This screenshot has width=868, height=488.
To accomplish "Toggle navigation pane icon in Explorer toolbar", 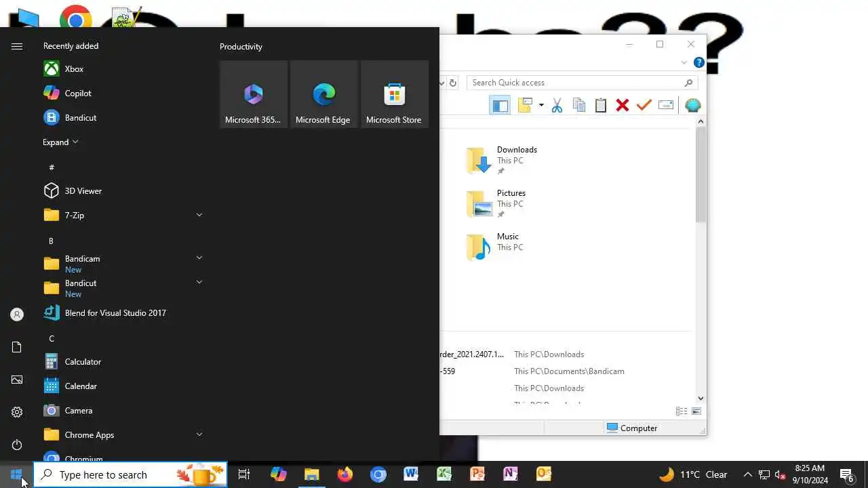I will pyautogui.click(x=500, y=105).
